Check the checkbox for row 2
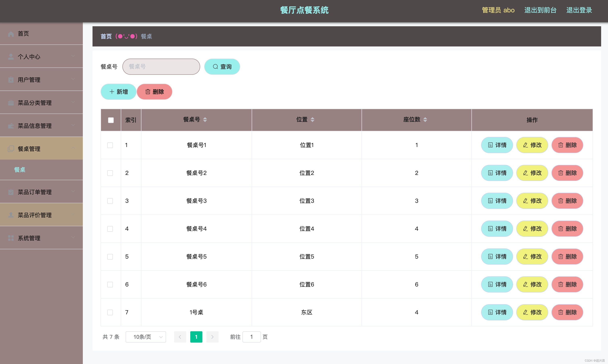 tap(110, 173)
